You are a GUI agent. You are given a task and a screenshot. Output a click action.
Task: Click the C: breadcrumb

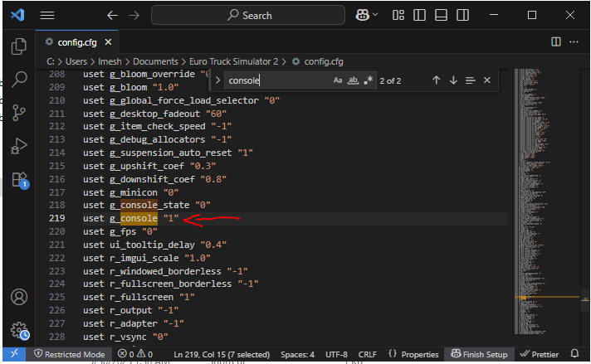pyautogui.click(x=51, y=61)
